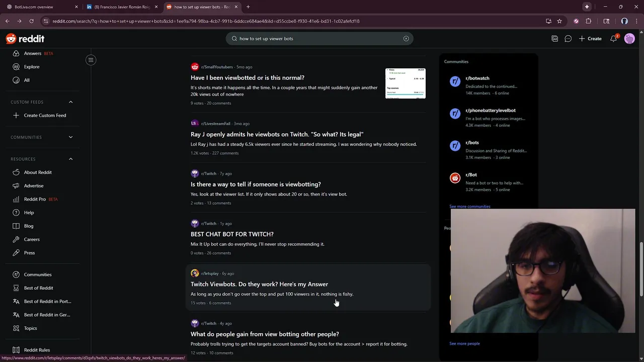
Task: Open the Chrome extensions puzzle icon
Action: tap(589, 21)
